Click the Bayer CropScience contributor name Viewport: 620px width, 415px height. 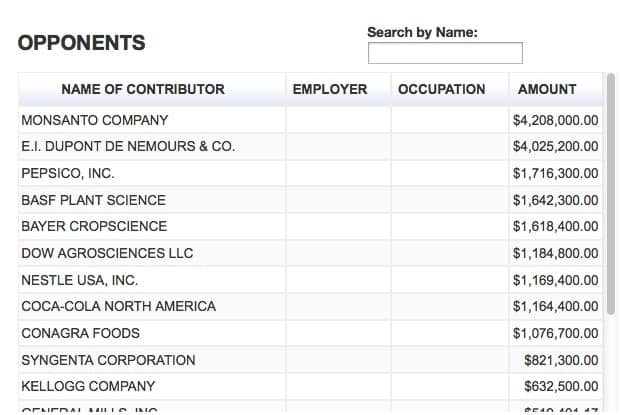(x=94, y=226)
